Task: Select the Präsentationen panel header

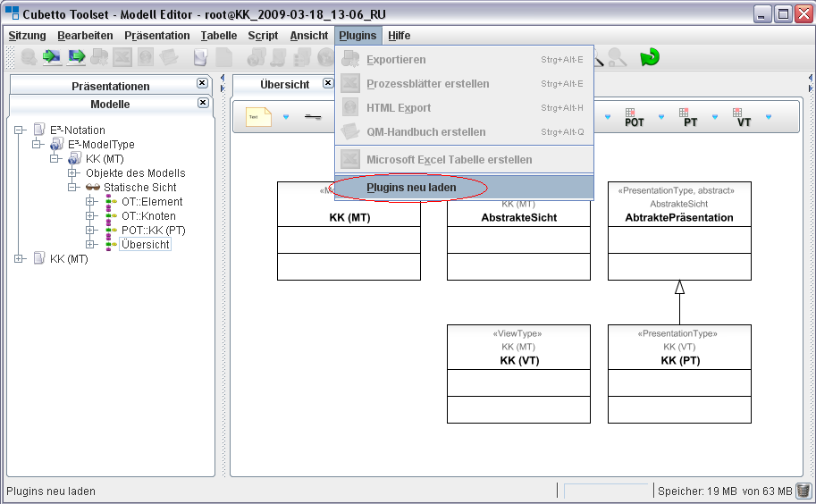Action: [110, 86]
